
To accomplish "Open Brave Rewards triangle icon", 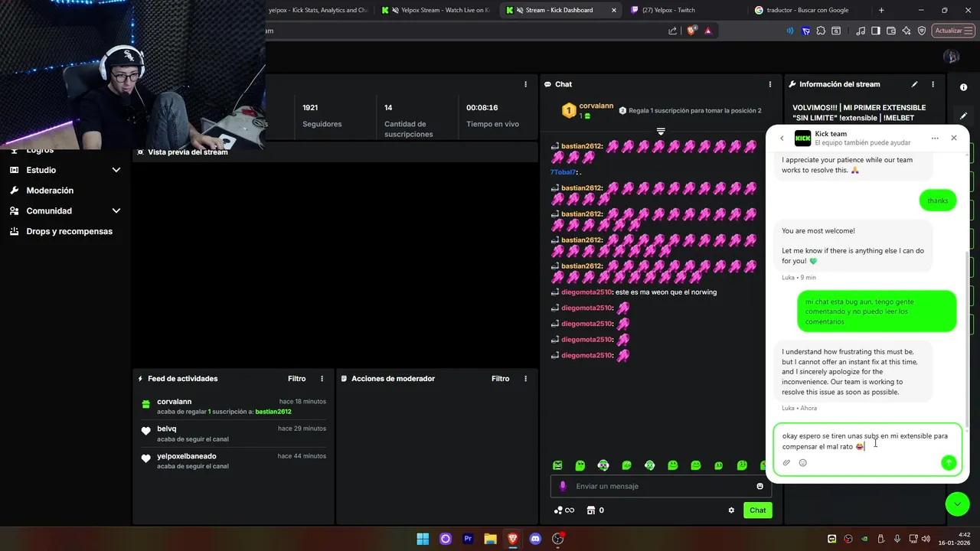I will (707, 31).
